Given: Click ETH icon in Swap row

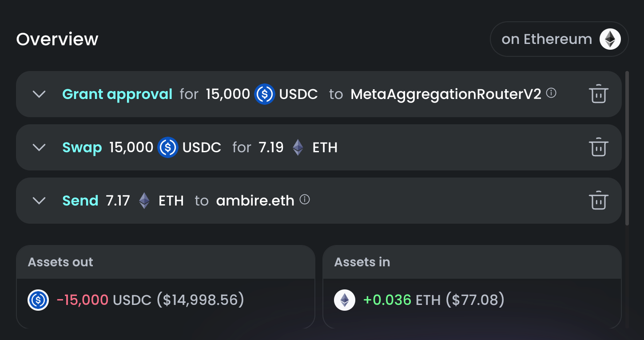Looking at the screenshot, I should click(x=298, y=147).
